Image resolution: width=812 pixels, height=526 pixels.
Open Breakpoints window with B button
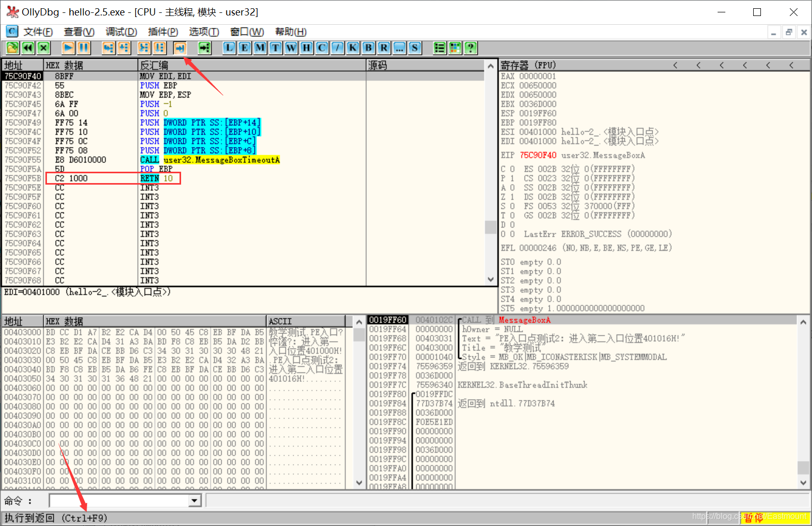pyautogui.click(x=368, y=48)
